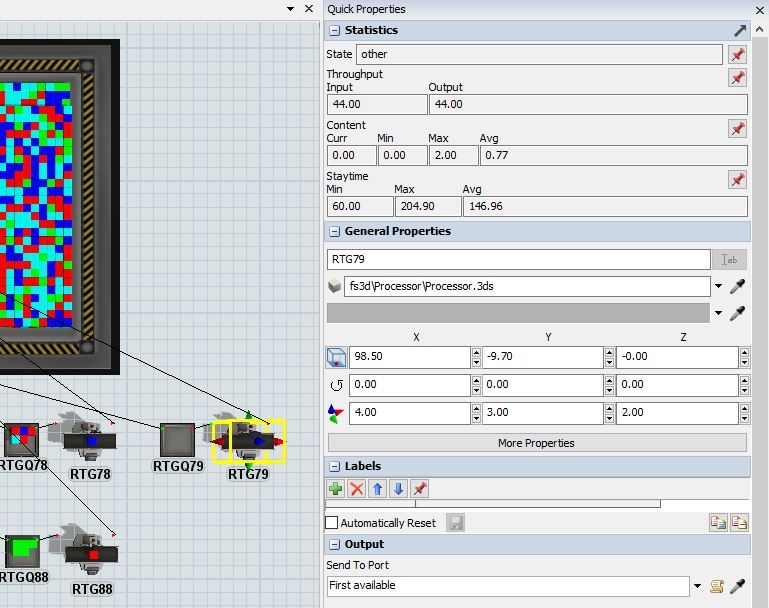Click the Statistics section edit pencil icon

tap(740, 30)
